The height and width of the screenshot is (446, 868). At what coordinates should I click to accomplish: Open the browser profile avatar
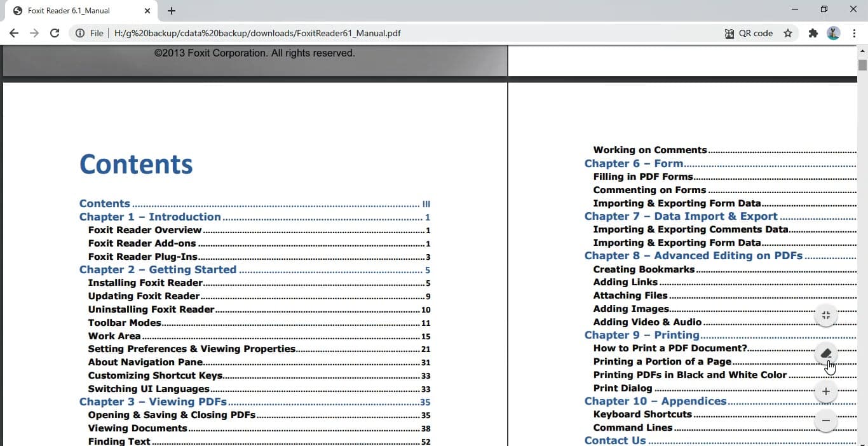click(x=833, y=33)
